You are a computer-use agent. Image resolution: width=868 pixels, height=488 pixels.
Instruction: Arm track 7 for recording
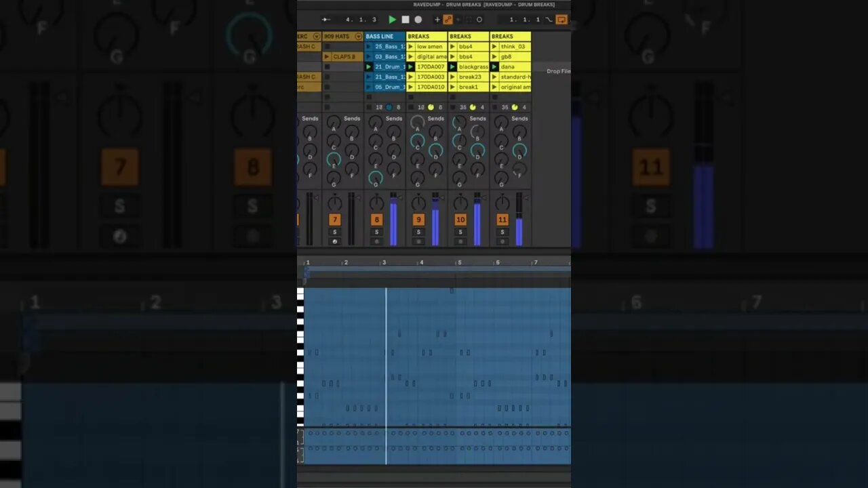[334, 241]
